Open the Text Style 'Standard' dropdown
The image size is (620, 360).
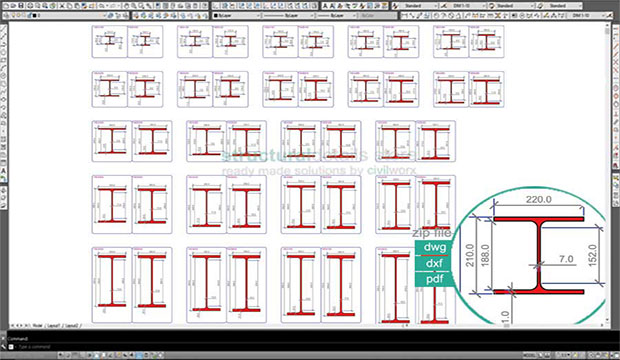point(419,6)
